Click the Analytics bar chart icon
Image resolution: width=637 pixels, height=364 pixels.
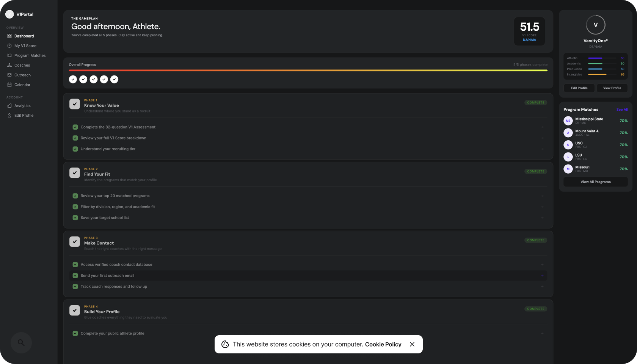9,106
